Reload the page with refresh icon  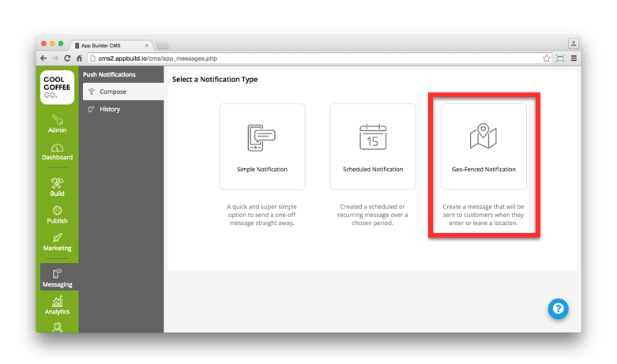tap(67, 58)
